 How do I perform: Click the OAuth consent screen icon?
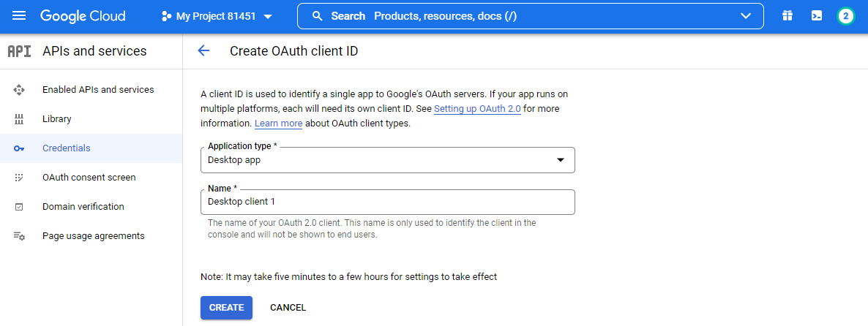(20, 178)
